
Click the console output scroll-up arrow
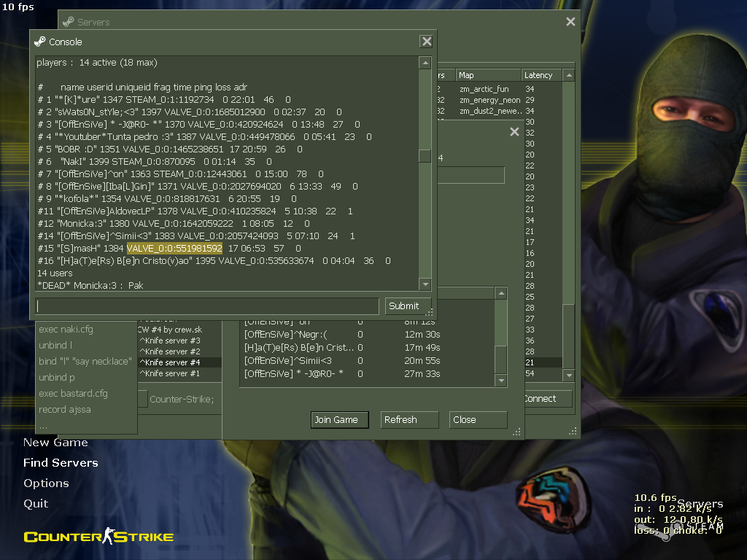click(425, 63)
